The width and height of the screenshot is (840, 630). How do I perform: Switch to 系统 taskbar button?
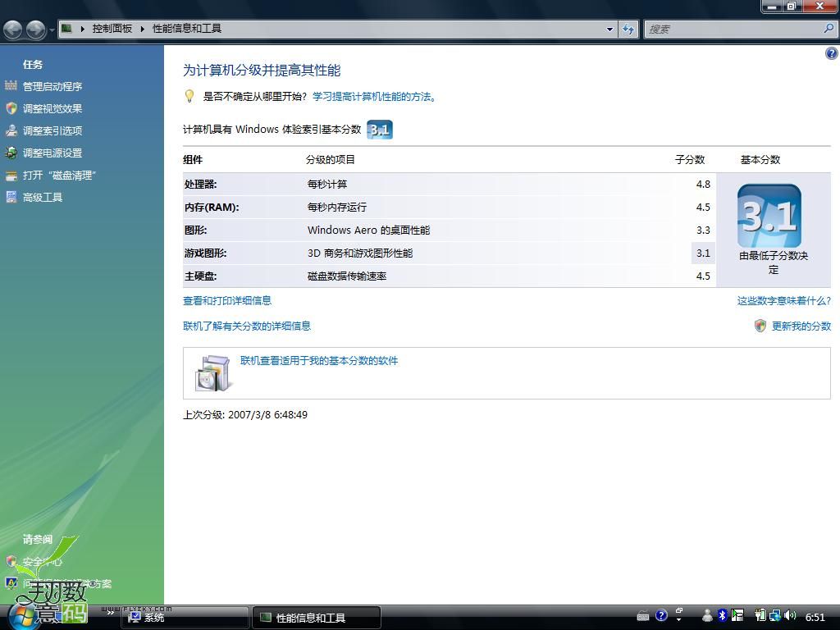point(185,618)
